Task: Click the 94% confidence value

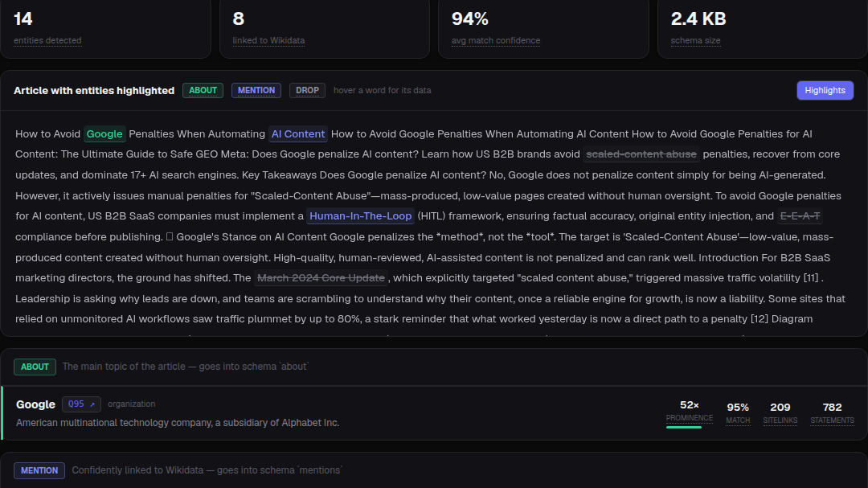Action: 470,18
